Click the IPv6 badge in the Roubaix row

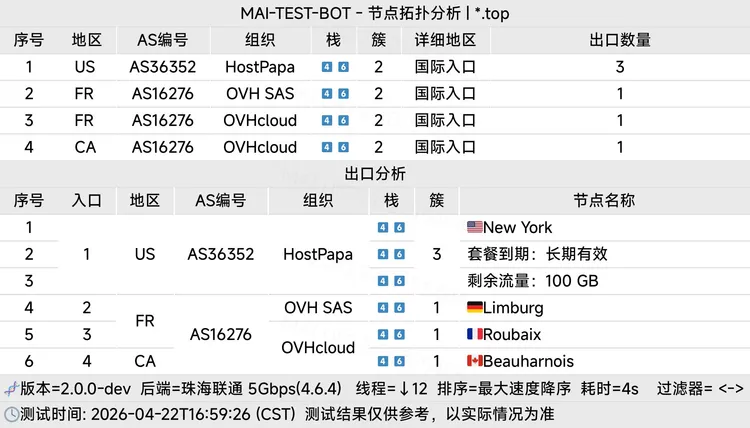coord(400,335)
